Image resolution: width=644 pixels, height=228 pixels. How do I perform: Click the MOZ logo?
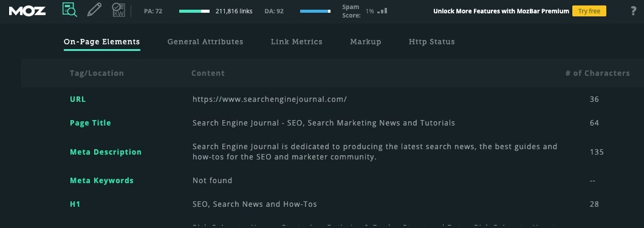coord(27,11)
